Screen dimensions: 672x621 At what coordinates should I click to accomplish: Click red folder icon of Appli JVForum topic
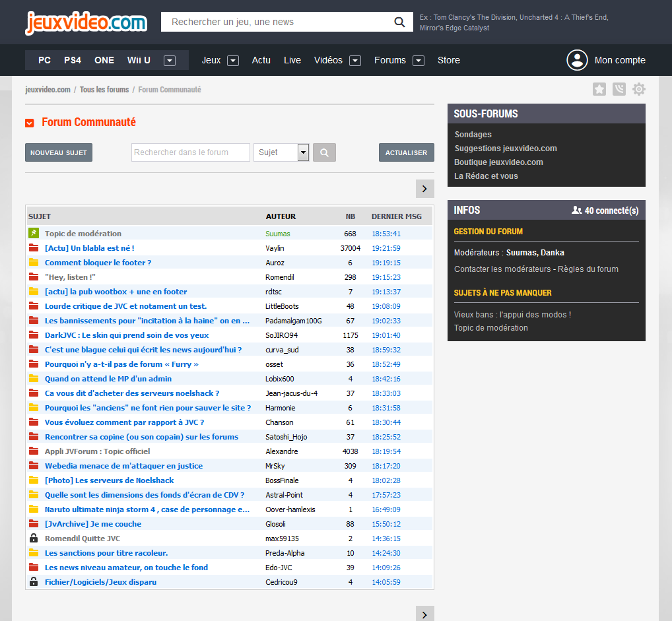pyautogui.click(x=34, y=451)
